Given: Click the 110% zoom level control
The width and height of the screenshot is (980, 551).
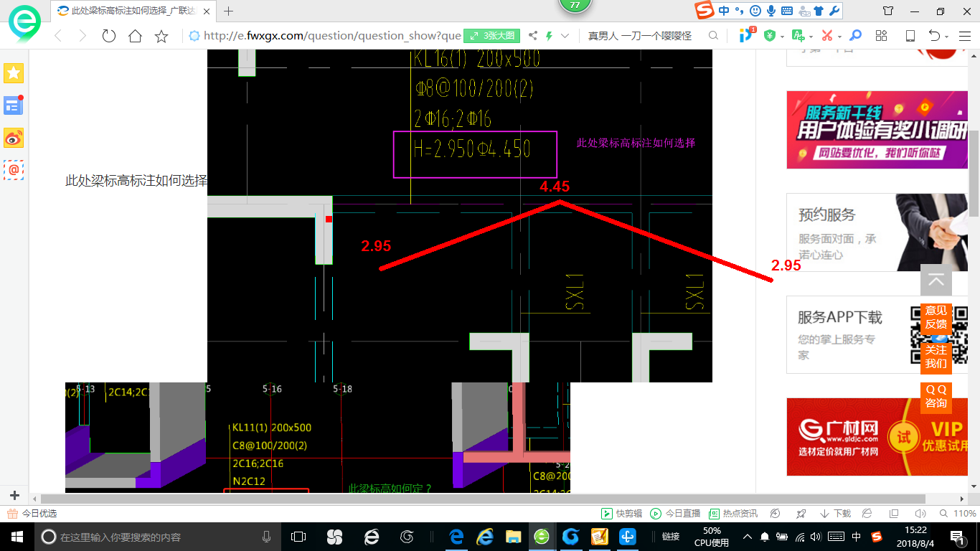Looking at the screenshot, I should (x=958, y=514).
